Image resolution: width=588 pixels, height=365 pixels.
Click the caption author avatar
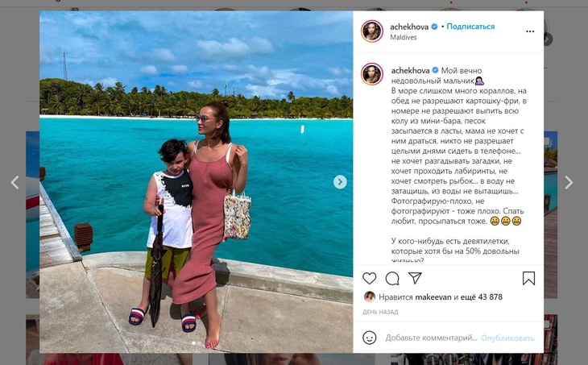[371, 74]
